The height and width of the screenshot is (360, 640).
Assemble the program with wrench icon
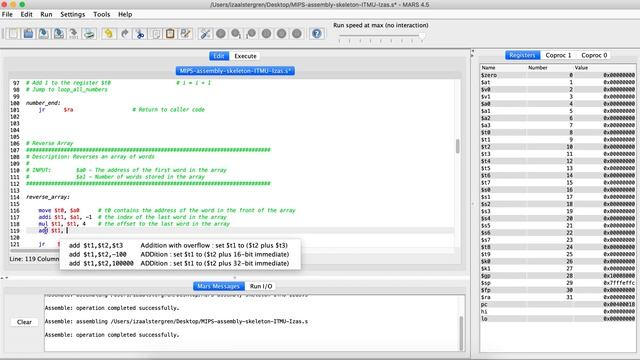pyautogui.click(x=205, y=33)
